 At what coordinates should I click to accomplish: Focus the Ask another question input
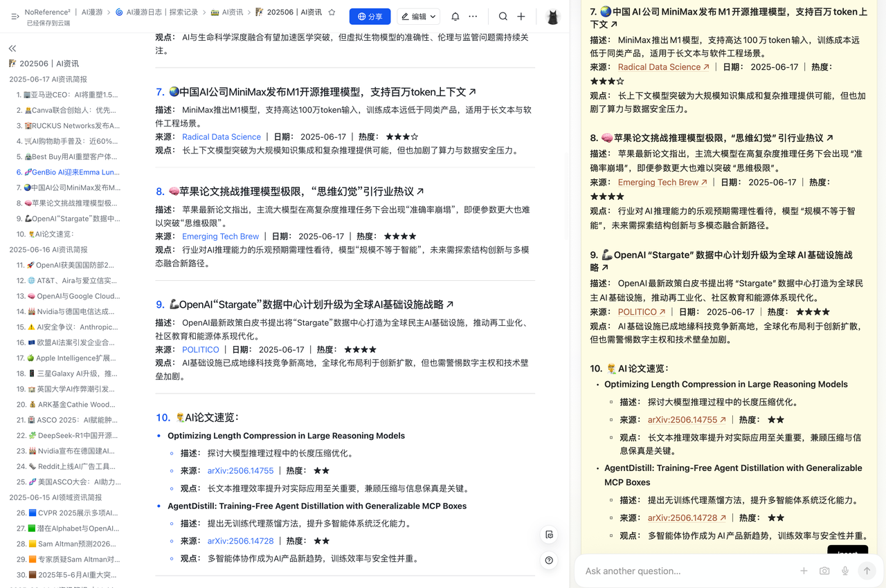coord(685,571)
